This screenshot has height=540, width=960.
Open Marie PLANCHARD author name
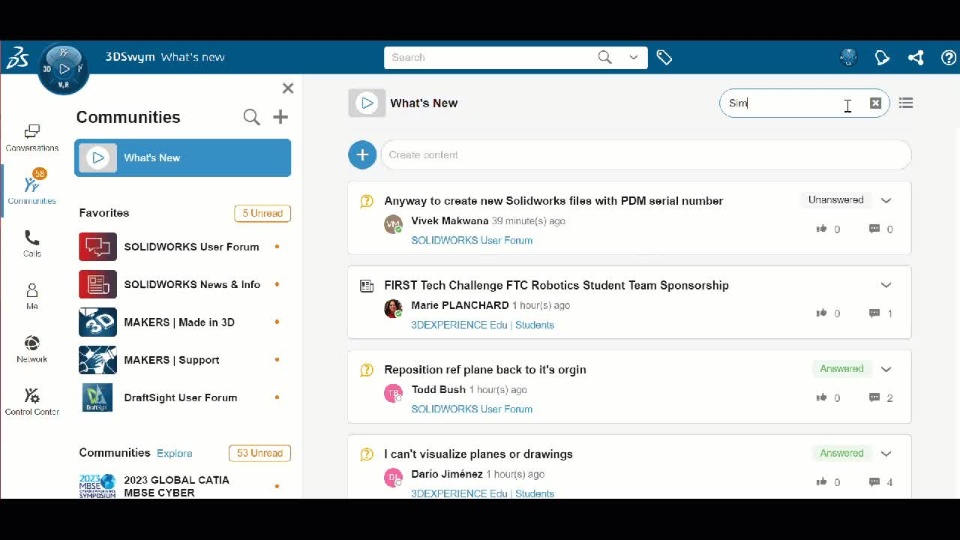point(460,305)
